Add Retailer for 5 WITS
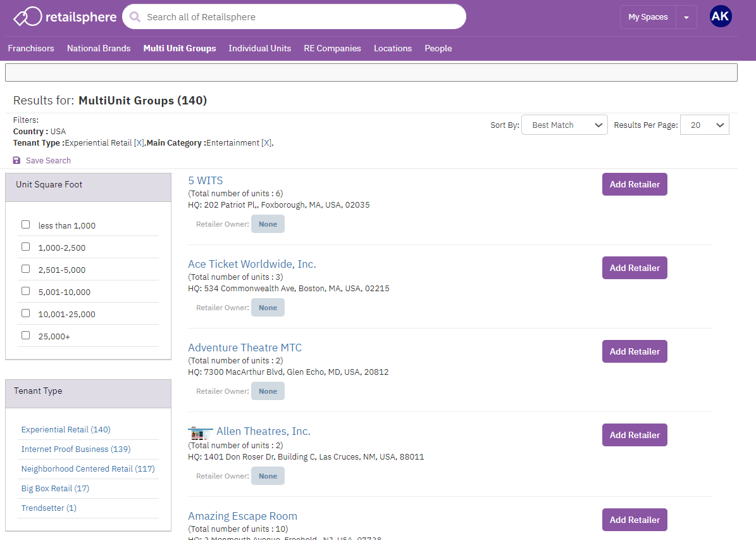Image resolution: width=756 pixels, height=540 pixels. point(635,184)
